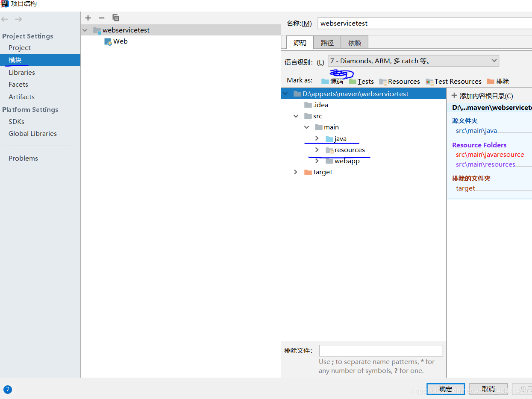This screenshot has height=399, width=532.
Task: Mark folder as 源码 sources
Action: [332, 81]
